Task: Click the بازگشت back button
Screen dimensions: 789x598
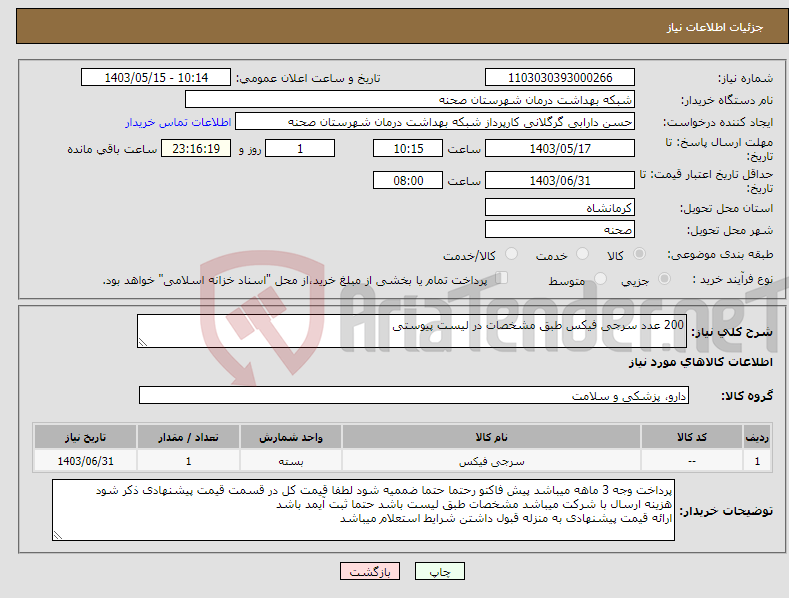Action: (x=370, y=571)
